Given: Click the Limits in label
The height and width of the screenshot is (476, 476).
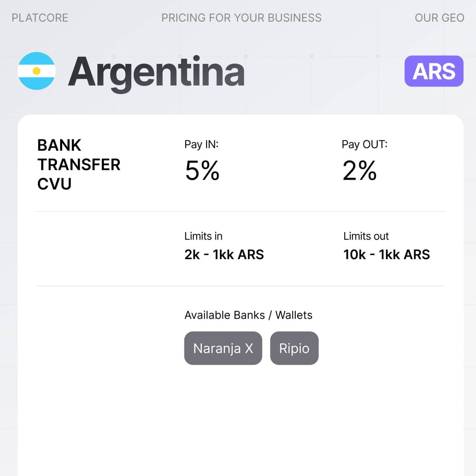Looking at the screenshot, I should 203,236.
